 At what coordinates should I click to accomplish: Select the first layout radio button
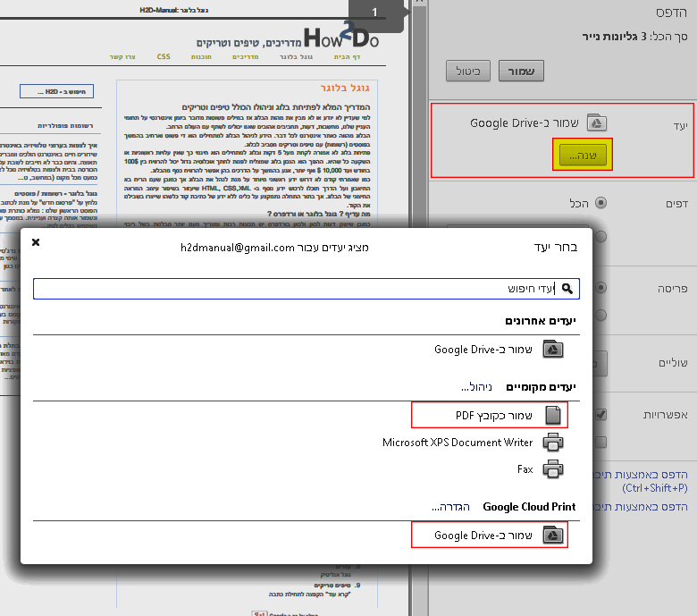[601, 287]
